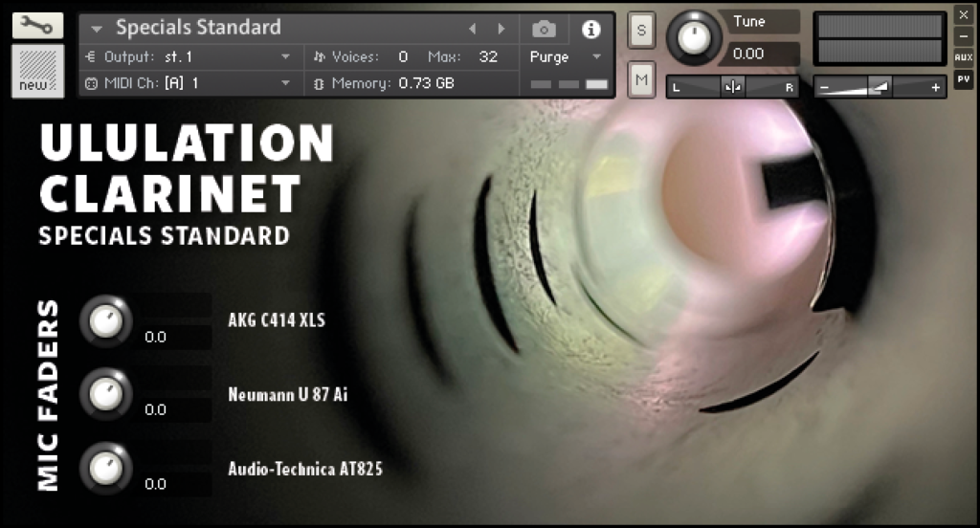Show instrument info with the 'i' icon
Viewport: 980px width, 528px height.
coord(590,29)
